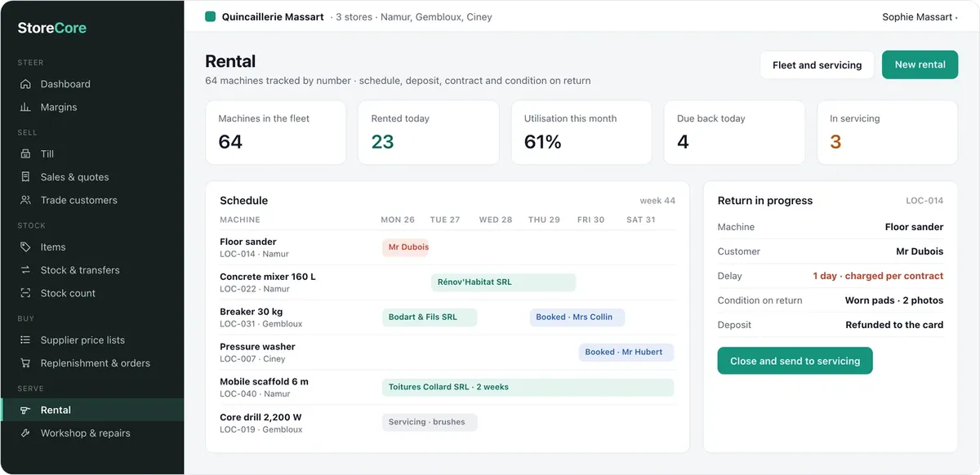Select the Stock & transfers arrows icon
This screenshot has width=980, height=475.
[25, 270]
